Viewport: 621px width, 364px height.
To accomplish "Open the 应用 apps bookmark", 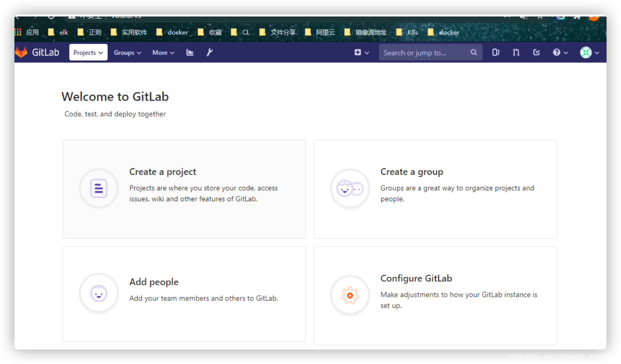I will [27, 32].
